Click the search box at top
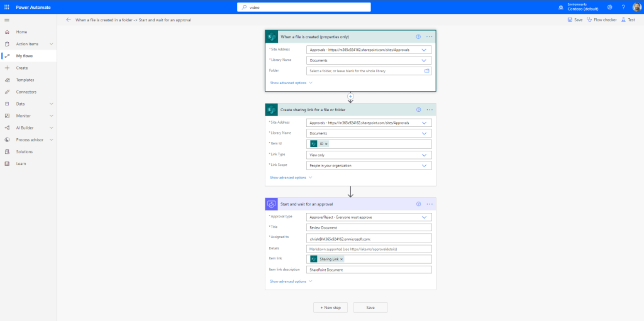Image resolution: width=644 pixels, height=321 pixels. pos(304,7)
